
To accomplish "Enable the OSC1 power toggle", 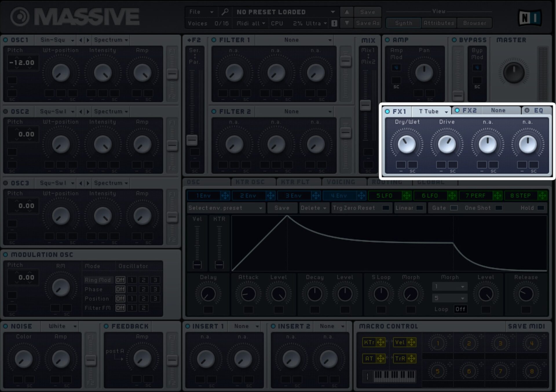I will click(x=5, y=40).
